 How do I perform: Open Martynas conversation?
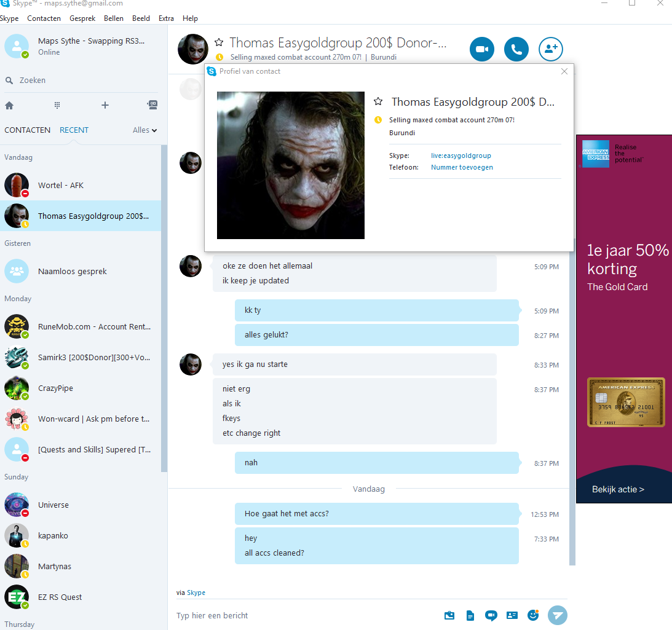(x=81, y=567)
